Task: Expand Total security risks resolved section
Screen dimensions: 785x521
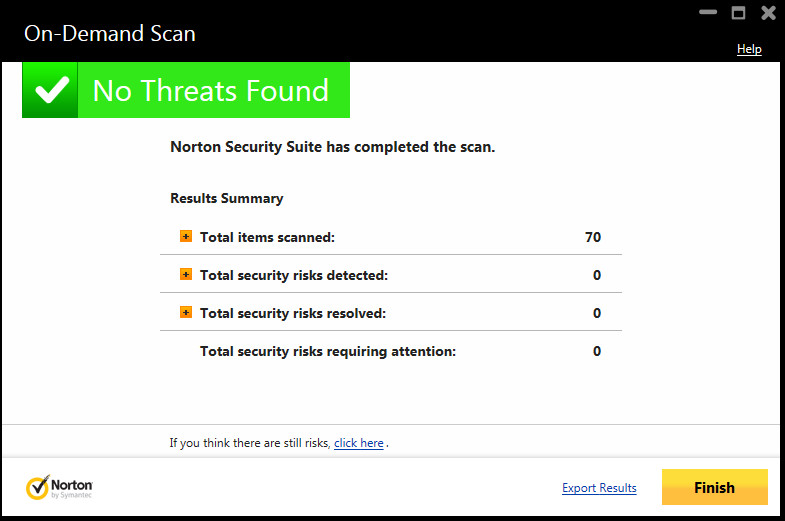Action: point(186,312)
